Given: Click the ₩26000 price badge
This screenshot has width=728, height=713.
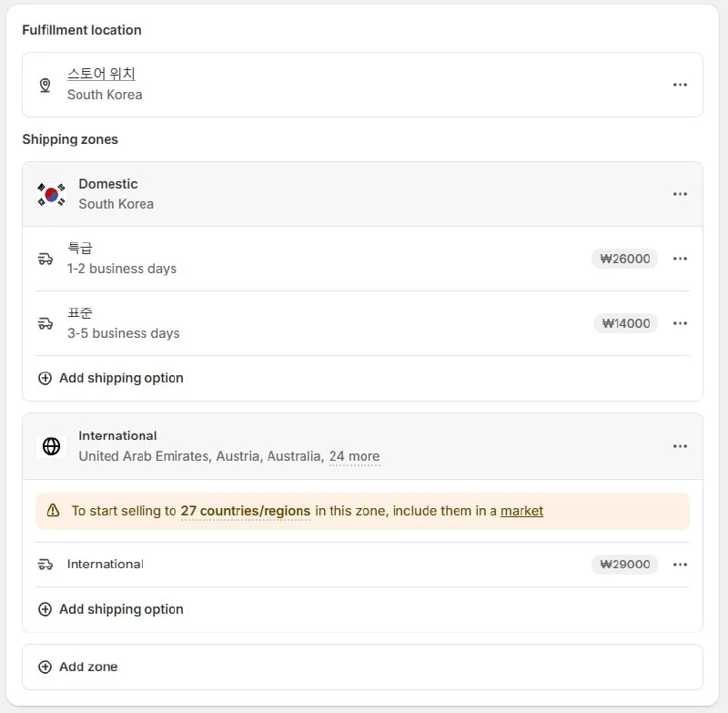Looking at the screenshot, I should click(x=624, y=259).
